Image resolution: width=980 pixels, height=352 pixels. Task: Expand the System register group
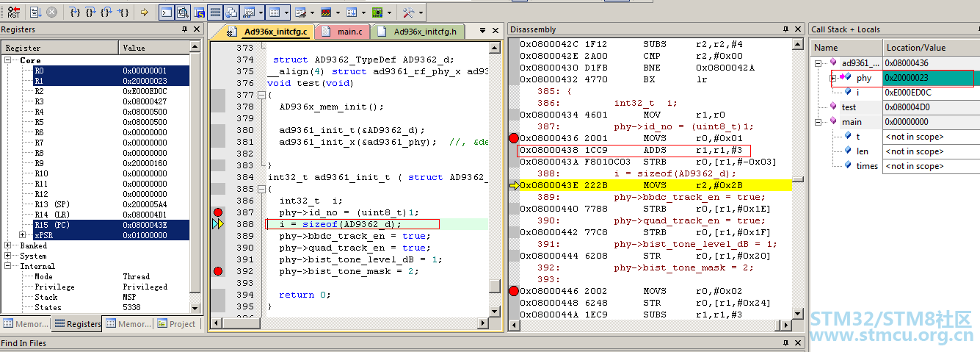pyautogui.click(x=9, y=256)
